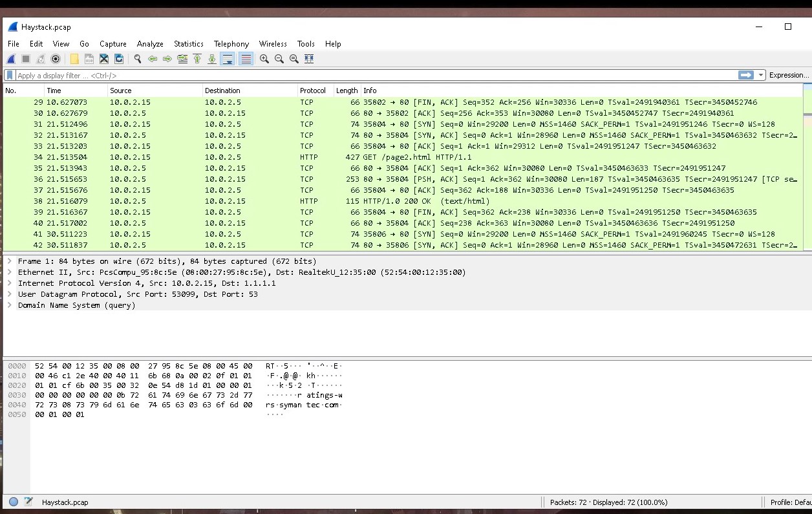
Task: Open the Capture menu
Action: 113,44
